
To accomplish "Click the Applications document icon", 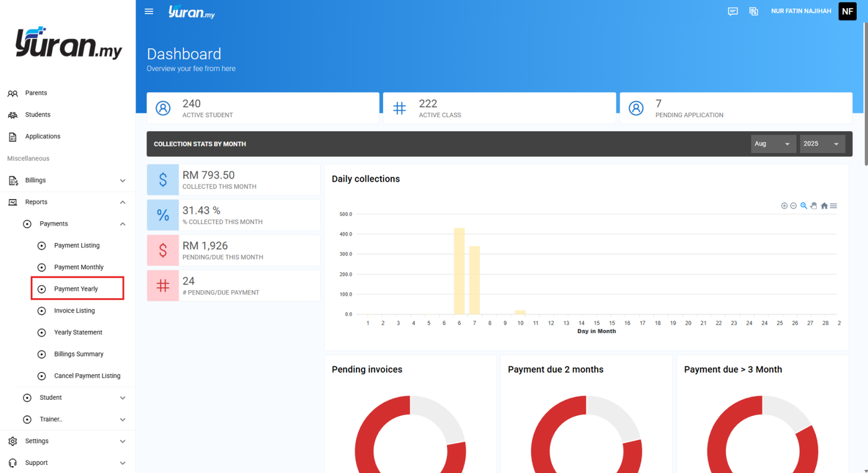I will click(x=12, y=136).
